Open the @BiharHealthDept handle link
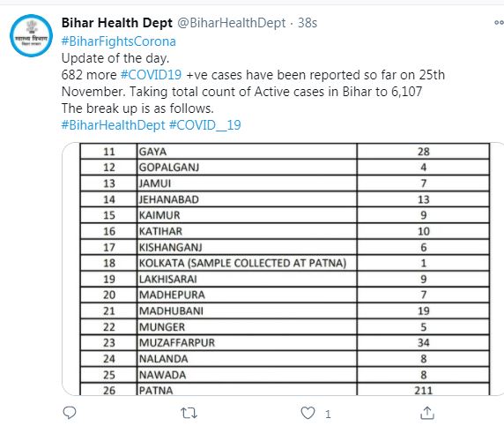The height and width of the screenshot is (426, 504). click(x=232, y=23)
